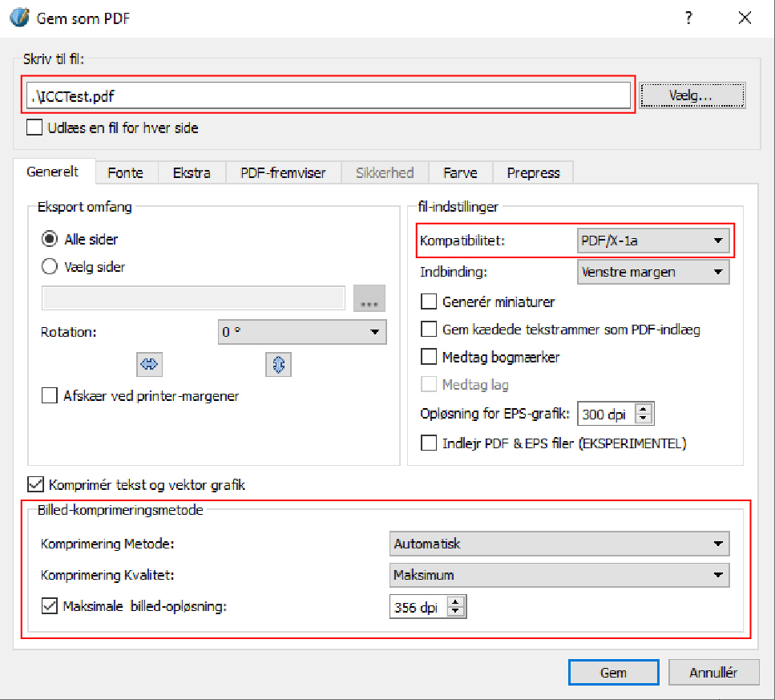
Task: Click the Annullér button
Action: pos(712,673)
